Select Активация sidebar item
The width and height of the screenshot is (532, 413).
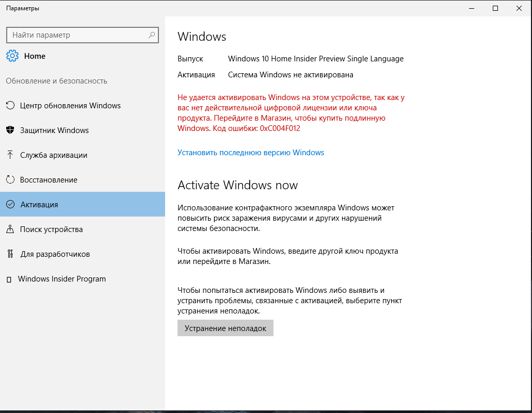tap(83, 204)
